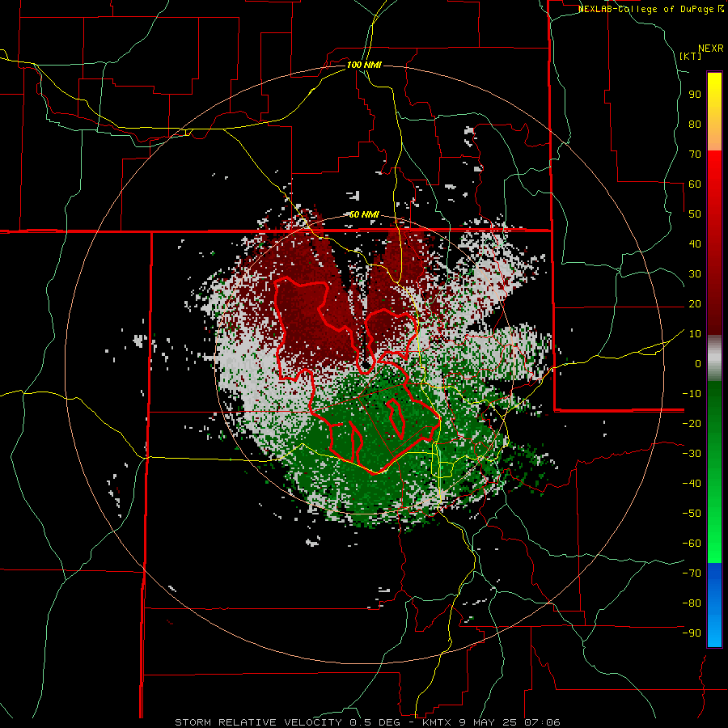
Task: Click the -40 scale value
Action: click(x=692, y=484)
